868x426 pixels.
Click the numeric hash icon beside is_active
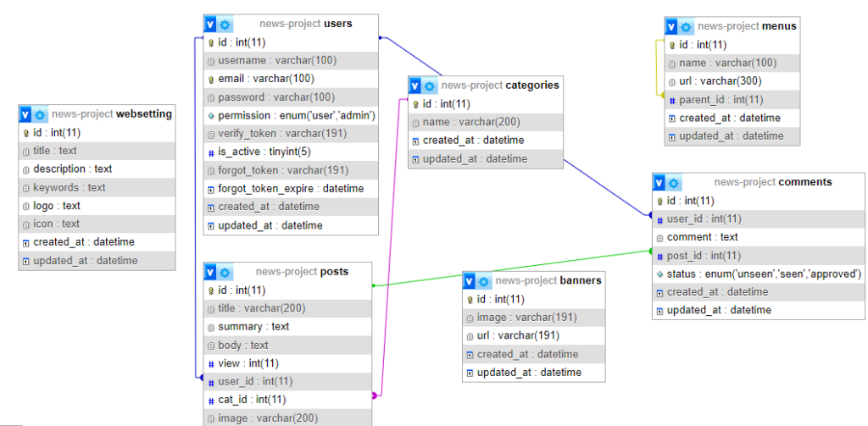[x=211, y=152]
